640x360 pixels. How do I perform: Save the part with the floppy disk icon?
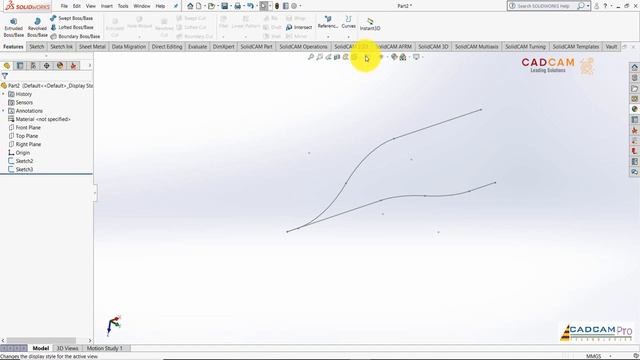click(x=224, y=6)
